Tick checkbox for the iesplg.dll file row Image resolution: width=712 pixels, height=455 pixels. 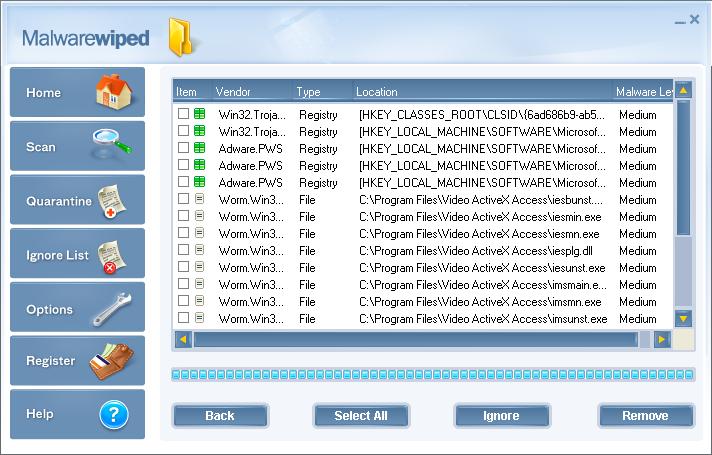pyautogui.click(x=183, y=250)
